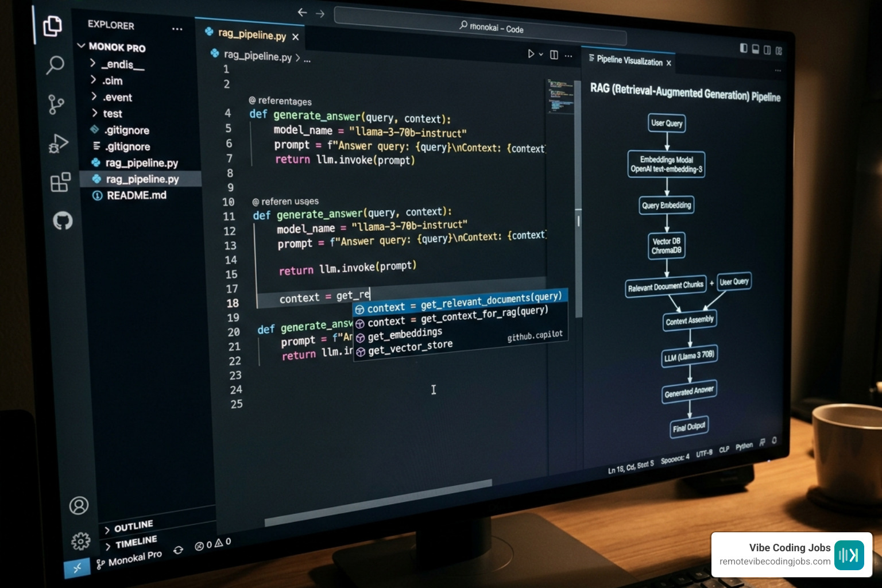The image size is (882, 588).
Task: Open the Search view magnifier icon
Action: (55, 65)
